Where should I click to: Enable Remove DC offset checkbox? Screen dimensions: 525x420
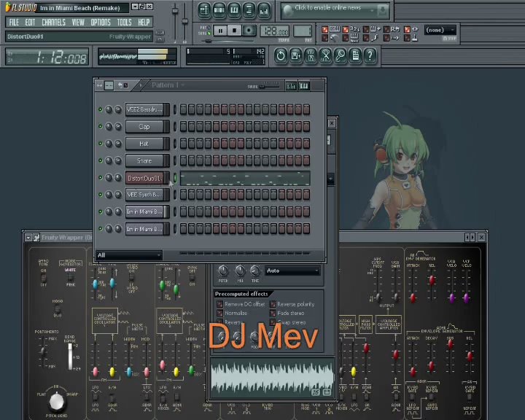[x=219, y=304]
